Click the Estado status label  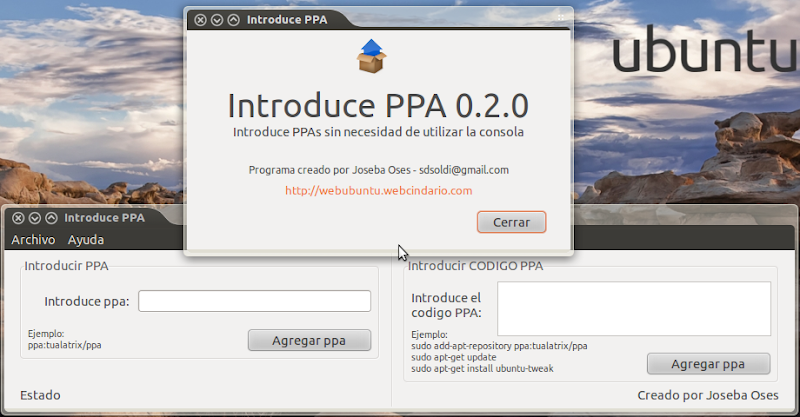(x=40, y=395)
